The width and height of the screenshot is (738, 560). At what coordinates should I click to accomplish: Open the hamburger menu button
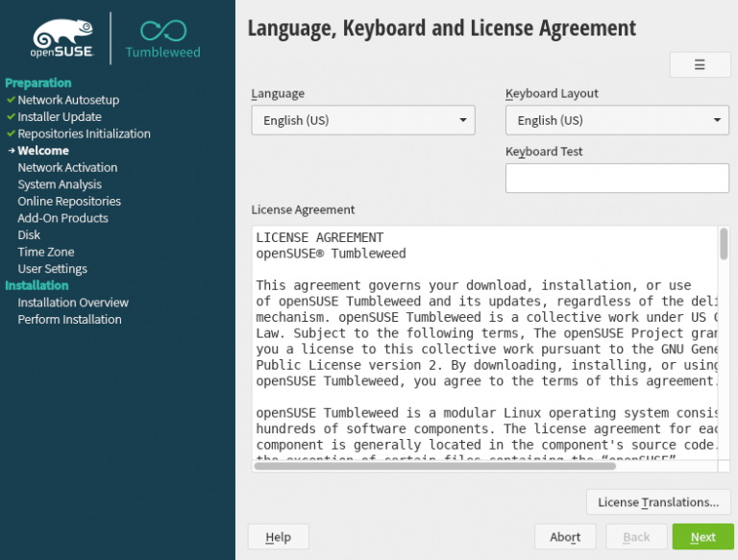pyautogui.click(x=700, y=64)
